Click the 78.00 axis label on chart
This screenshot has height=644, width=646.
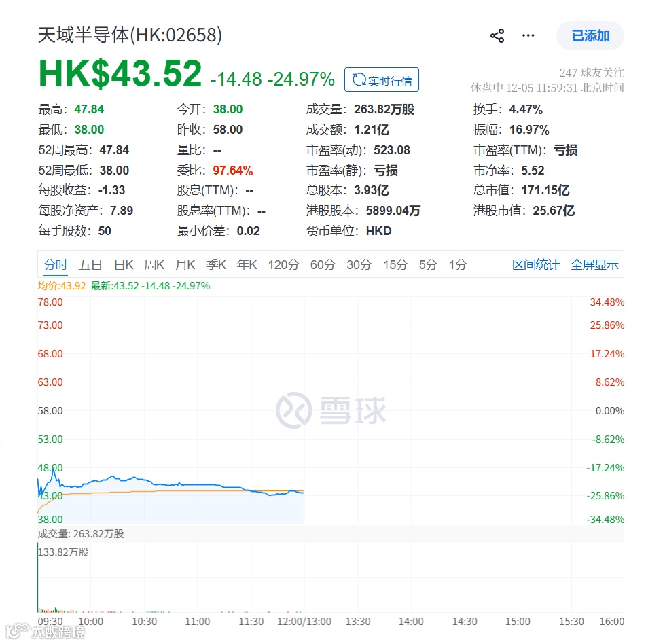[50, 302]
